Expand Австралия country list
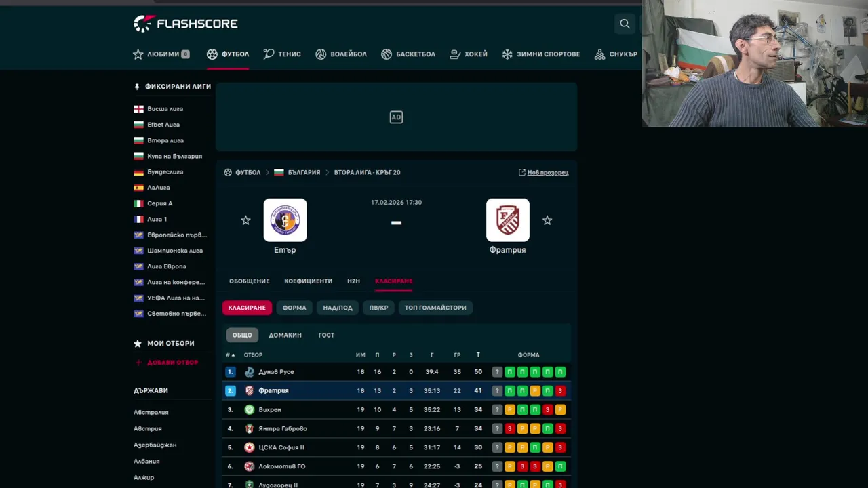Viewport: 868px width, 488px height. tap(151, 412)
